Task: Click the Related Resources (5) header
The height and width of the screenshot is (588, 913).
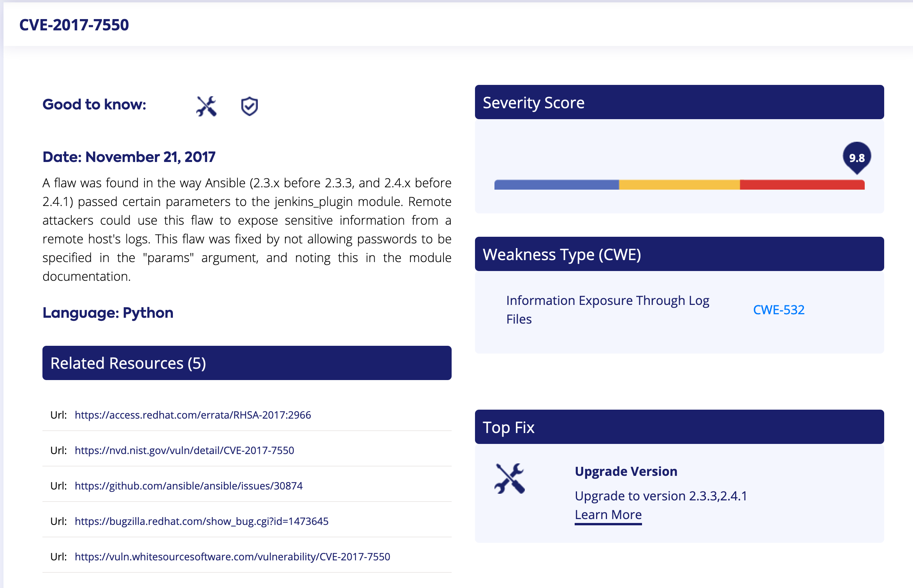Action: [x=246, y=363]
